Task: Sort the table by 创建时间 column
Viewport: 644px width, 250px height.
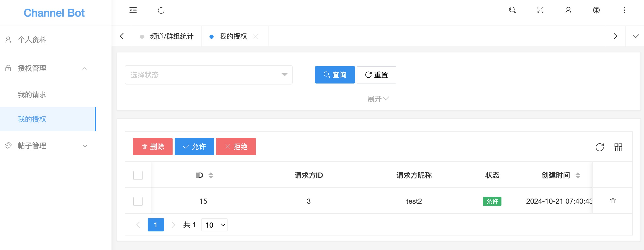Action: (x=578, y=175)
